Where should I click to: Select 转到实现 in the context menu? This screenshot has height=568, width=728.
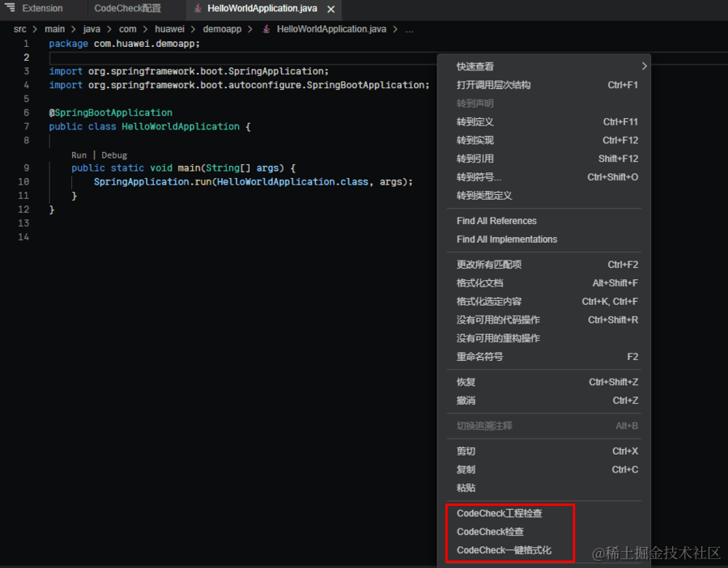543,140
